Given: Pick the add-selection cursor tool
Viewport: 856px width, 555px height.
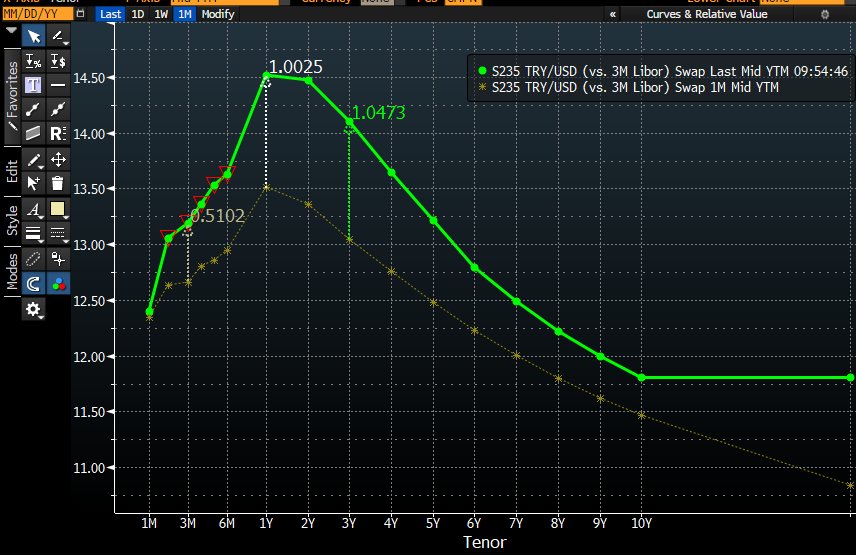Looking at the screenshot, I should point(33,183).
